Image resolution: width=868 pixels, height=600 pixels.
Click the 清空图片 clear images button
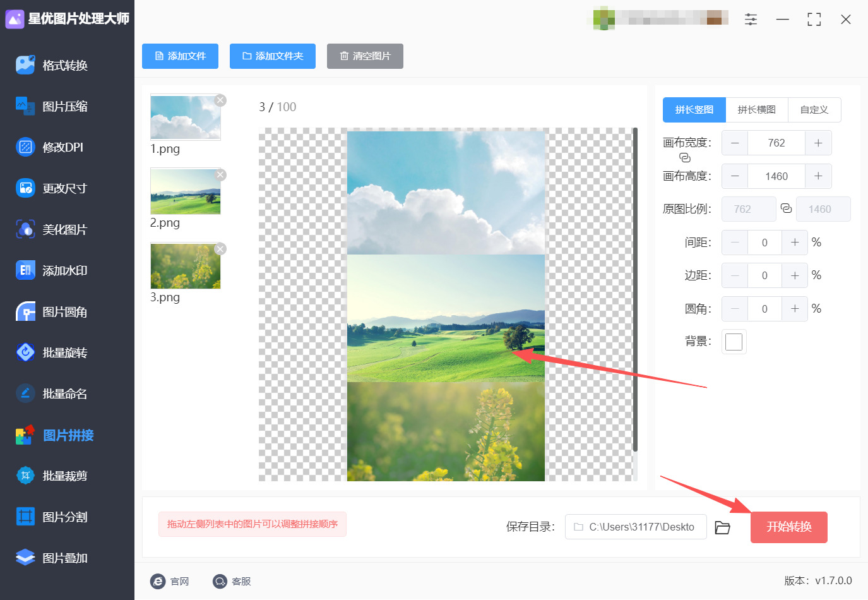pos(365,56)
